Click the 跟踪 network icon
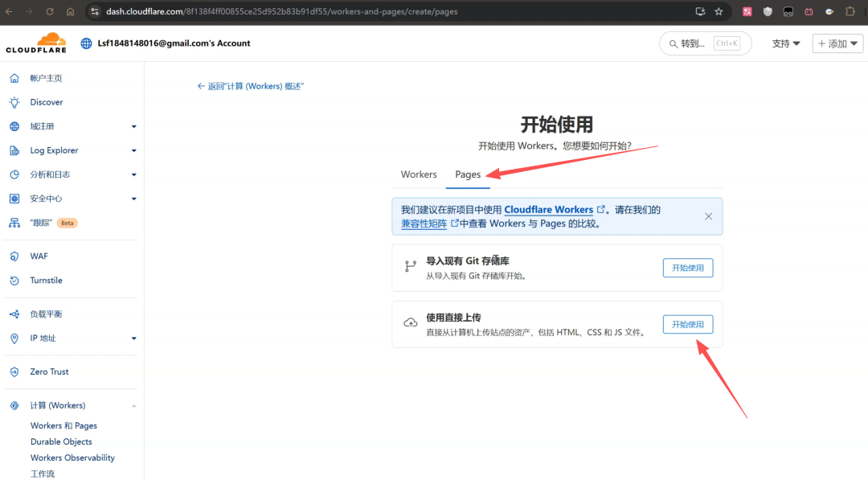 14,223
